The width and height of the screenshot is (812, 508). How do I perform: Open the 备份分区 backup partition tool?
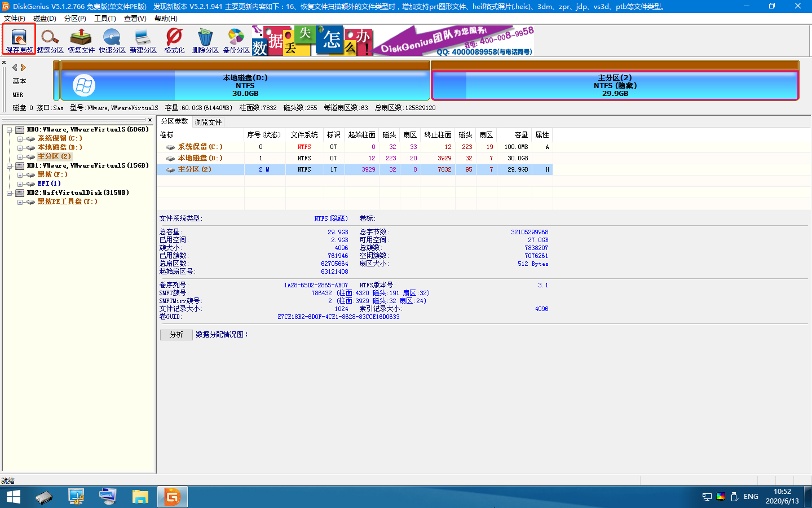[x=236, y=40]
